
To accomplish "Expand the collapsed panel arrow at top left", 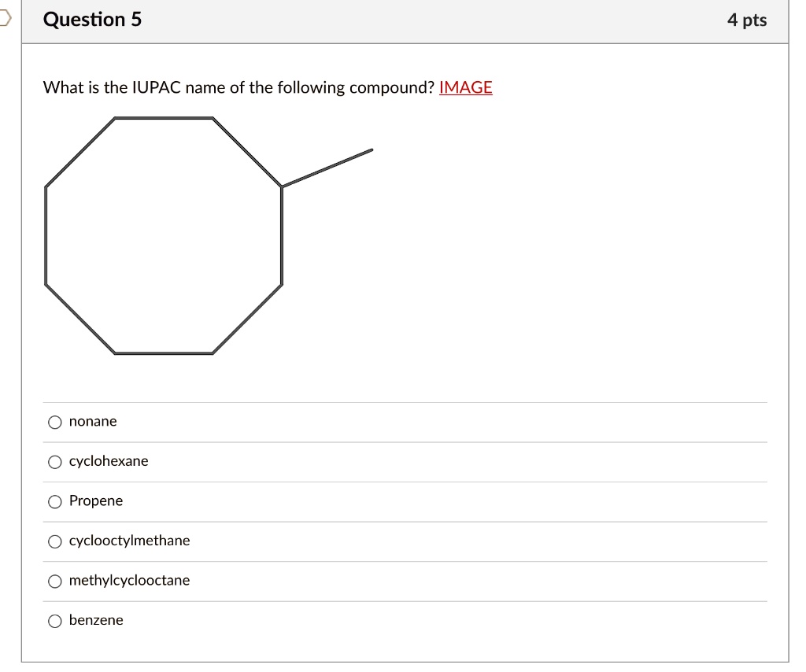I will [x=4, y=20].
